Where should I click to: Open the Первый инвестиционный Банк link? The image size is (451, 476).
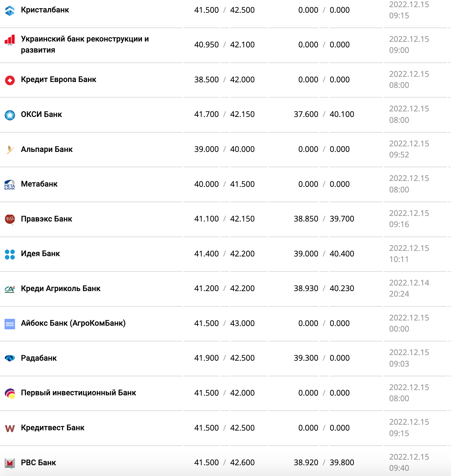point(78,393)
